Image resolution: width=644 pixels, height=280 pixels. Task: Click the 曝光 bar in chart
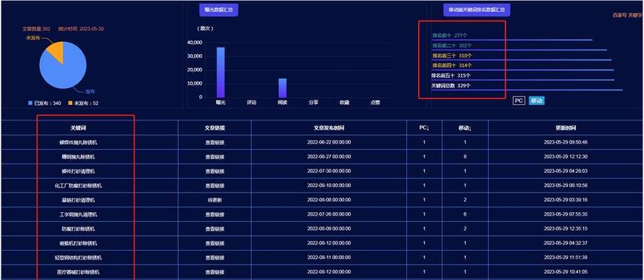[x=220, y=72]
